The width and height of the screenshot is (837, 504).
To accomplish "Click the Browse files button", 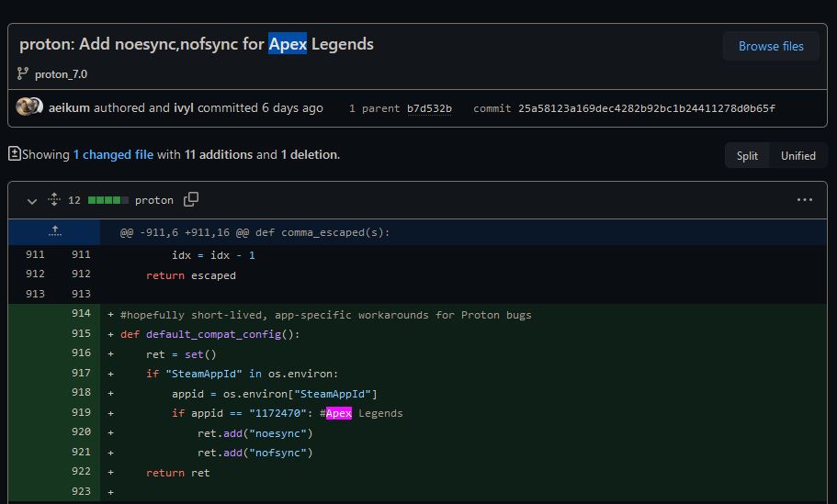I will (x=771, y=46).
